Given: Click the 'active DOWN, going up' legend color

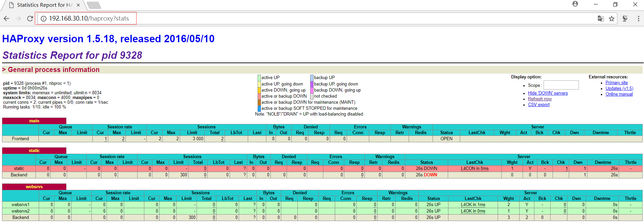Looking at the screenshot, I should click(x=259, y=90).
